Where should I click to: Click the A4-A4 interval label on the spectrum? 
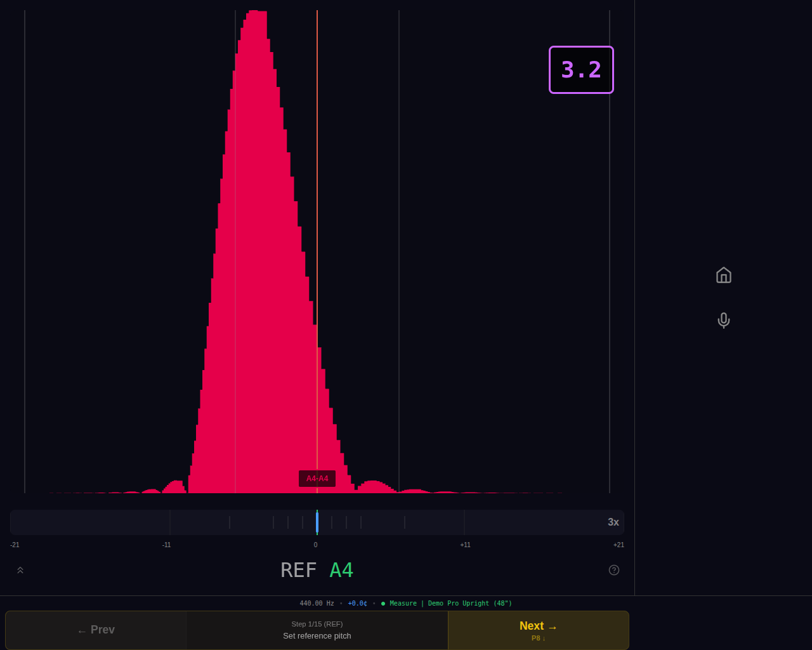click(317, 479)
